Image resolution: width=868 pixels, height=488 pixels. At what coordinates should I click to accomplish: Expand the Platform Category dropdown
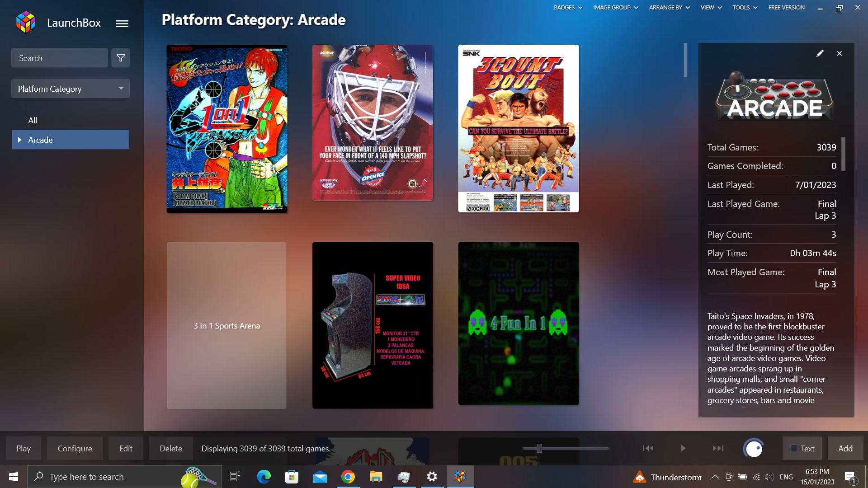[x=71, y=89]
